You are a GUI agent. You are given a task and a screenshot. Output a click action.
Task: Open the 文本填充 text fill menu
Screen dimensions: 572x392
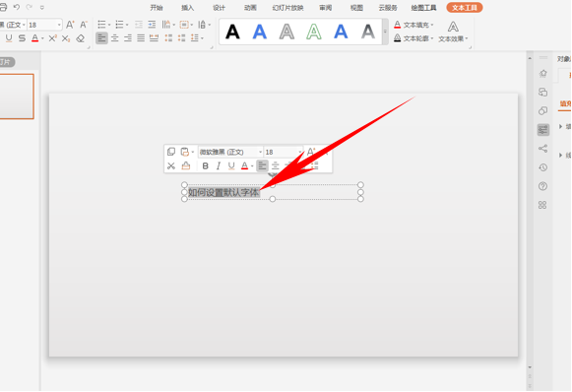tap(413, 25)
